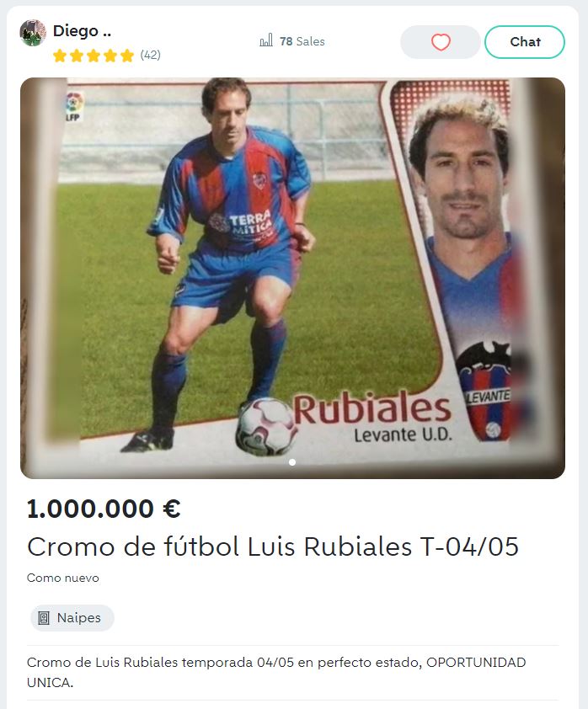Click the Levante crest on the card image

(484, 391)
